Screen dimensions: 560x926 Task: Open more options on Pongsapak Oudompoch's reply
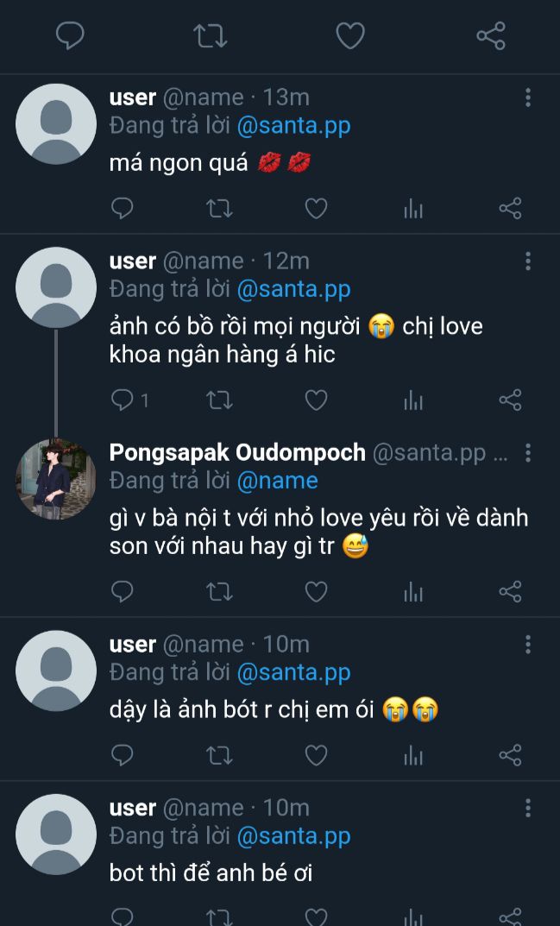coord(528,452)
